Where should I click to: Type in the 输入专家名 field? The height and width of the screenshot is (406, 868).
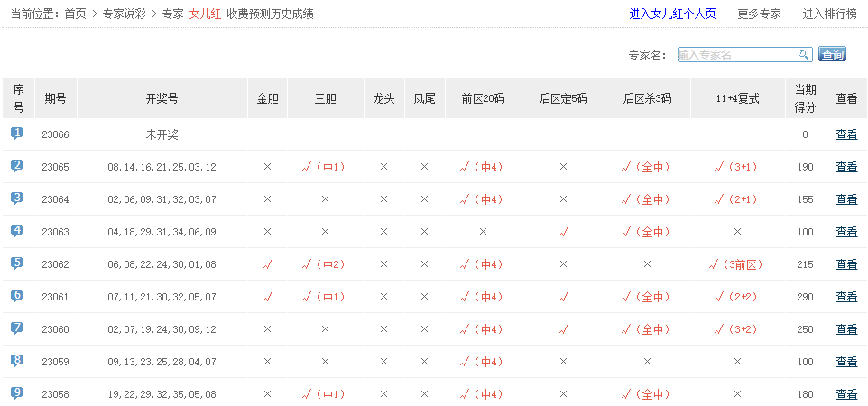coord(735,55)
